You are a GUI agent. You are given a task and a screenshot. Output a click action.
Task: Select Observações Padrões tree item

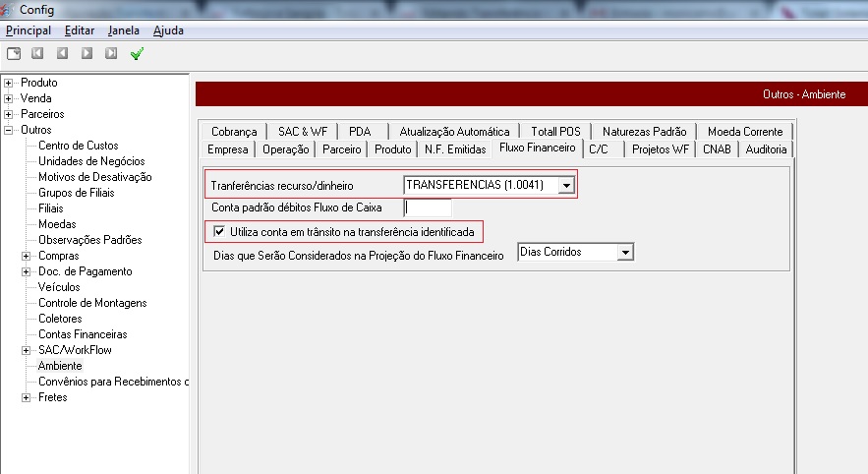(x=89, y=240)
